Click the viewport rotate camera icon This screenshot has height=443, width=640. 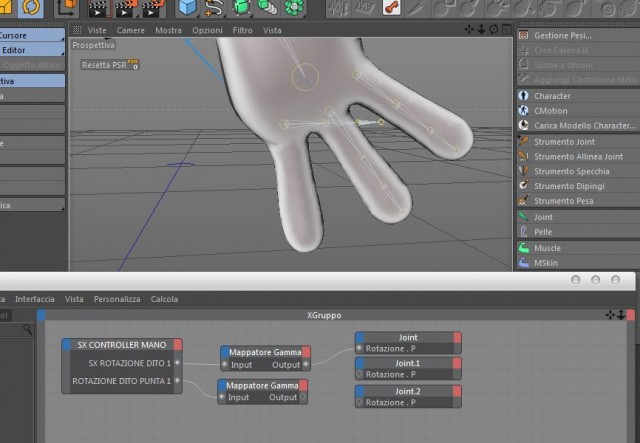pyautogui.click(x=493, y=29)
